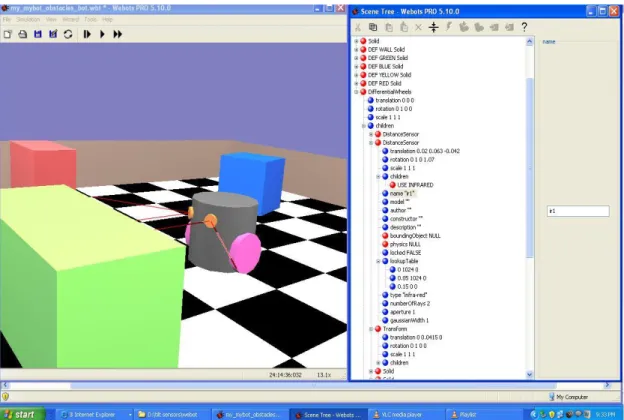Image resolution: width=624 pixels, height=420 pixels.
Task: Click the Revert world icon
Action: click(x=68, y=34)
